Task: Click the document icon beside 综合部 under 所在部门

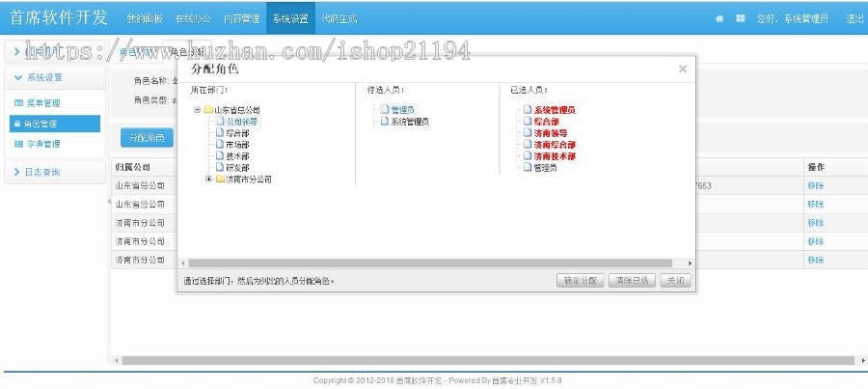Action: 220,132
